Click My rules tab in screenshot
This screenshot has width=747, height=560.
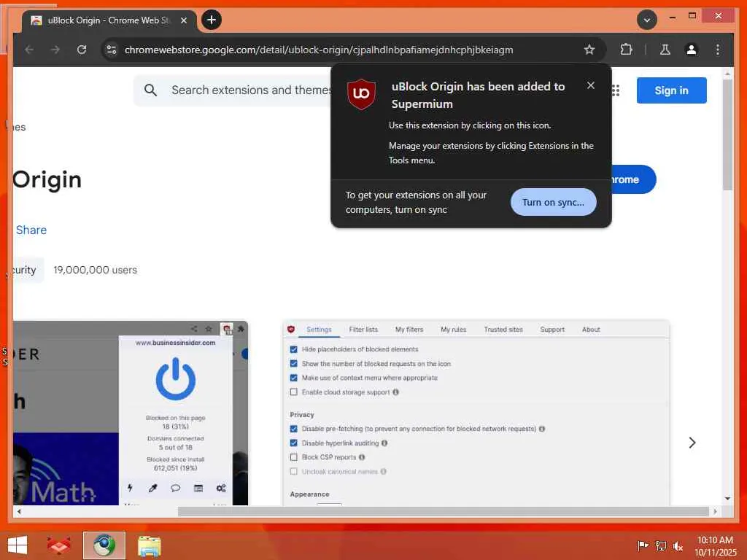point(453,330)
